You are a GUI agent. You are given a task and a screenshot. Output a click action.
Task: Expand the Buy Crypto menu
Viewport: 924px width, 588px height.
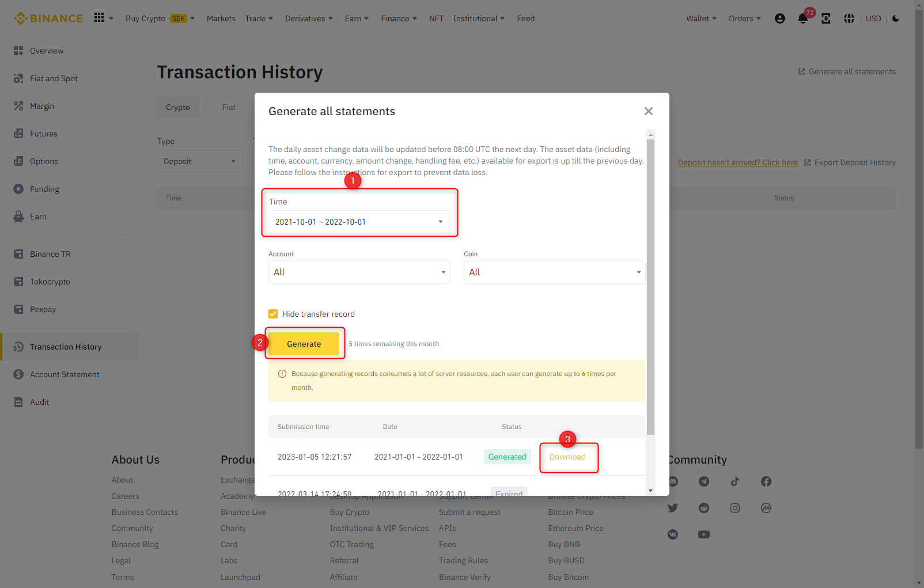click(x=160, y=18)
